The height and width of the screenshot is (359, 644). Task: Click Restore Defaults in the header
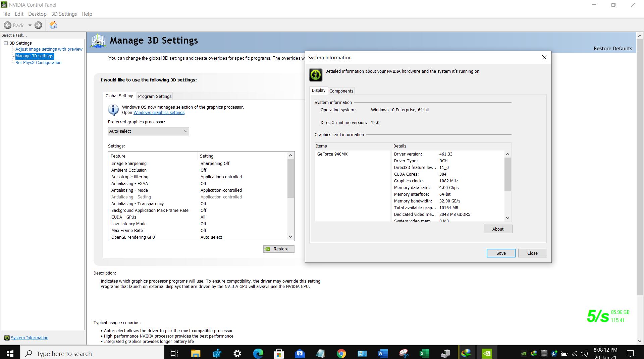613,49
